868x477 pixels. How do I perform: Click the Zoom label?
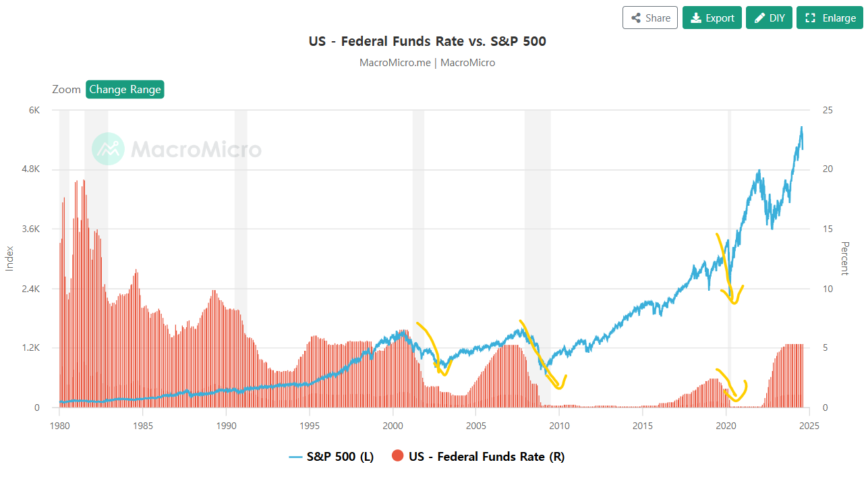(66, 90)
